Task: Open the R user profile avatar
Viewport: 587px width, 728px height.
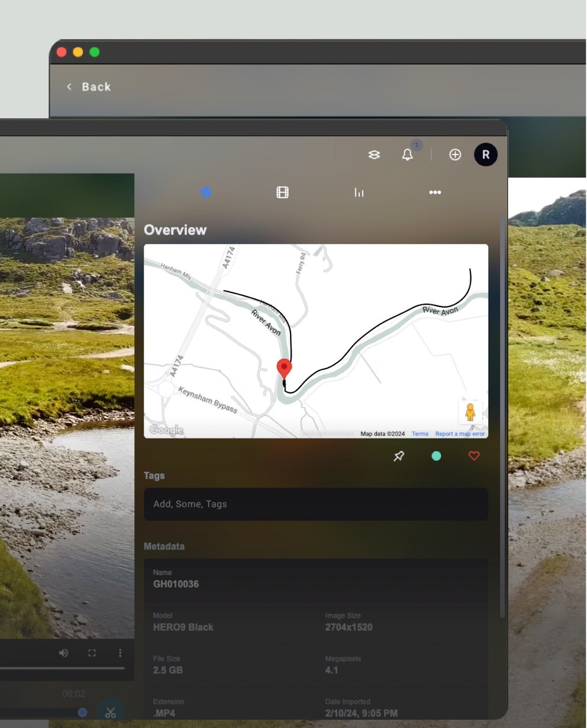Action: (x=485, y=155)
